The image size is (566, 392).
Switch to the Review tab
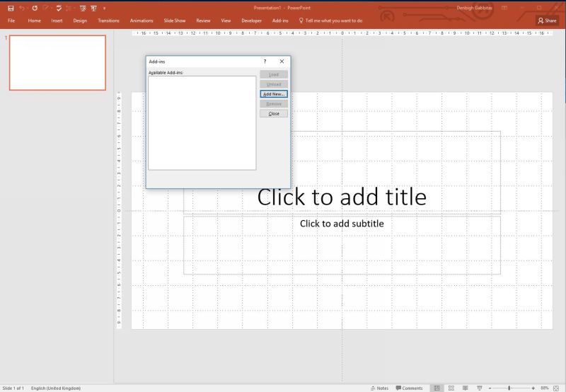click(203, 21)
